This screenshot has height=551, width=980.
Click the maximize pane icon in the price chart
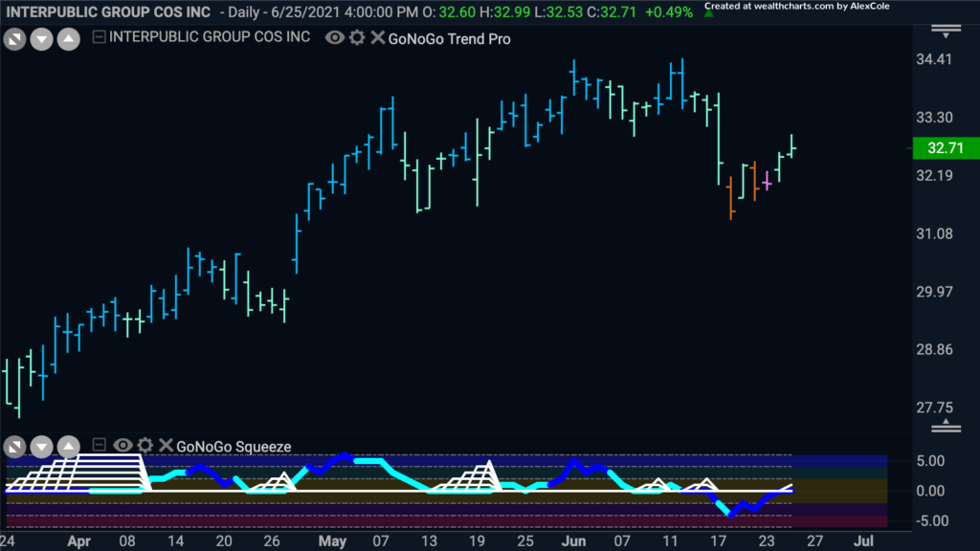[14, 39]
